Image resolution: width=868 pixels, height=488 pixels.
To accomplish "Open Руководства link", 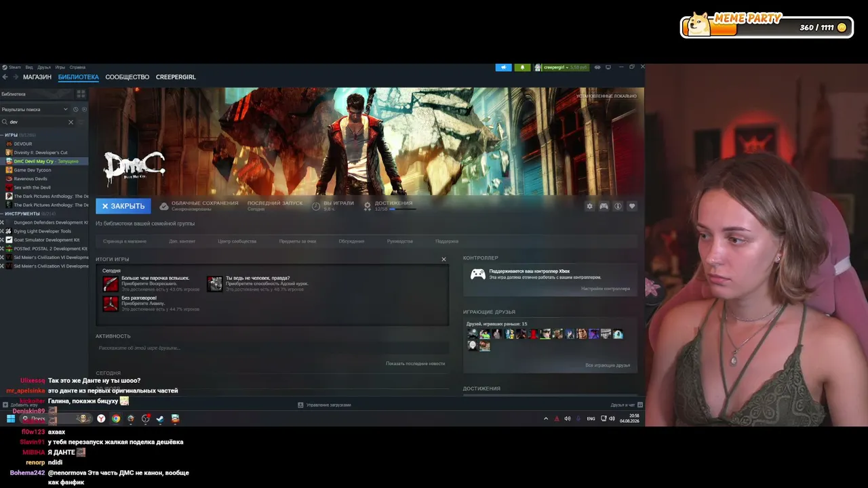I will click(x=400, y=241).
